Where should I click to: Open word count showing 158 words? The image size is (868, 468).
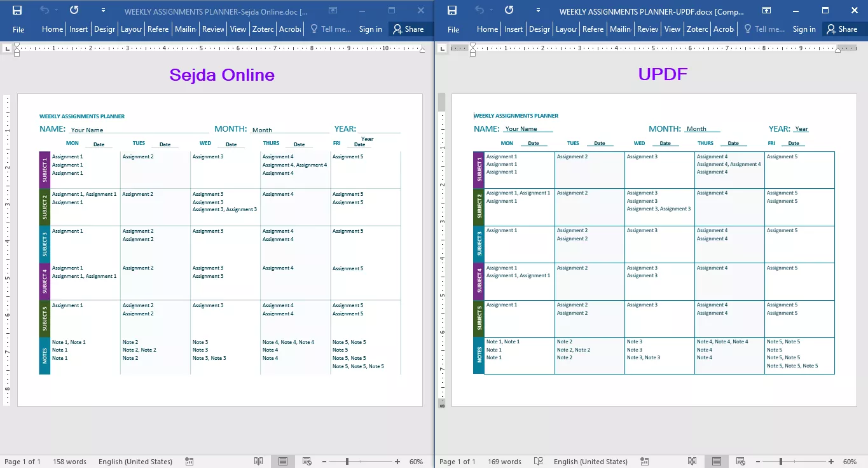pos(69,462)
